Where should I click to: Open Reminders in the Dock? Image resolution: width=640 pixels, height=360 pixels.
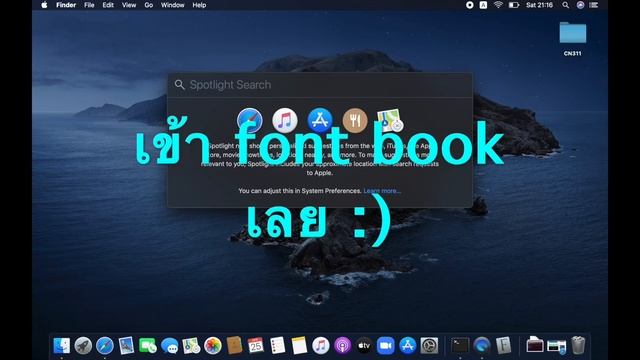(278, 346)
